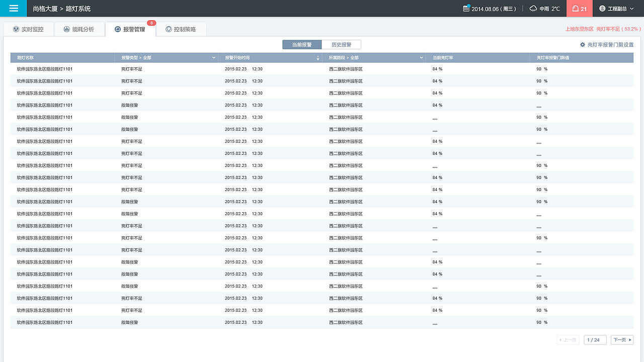Open the 能耗分析 tab
Viewport: 644px width, 362px height.
[79, 29]
